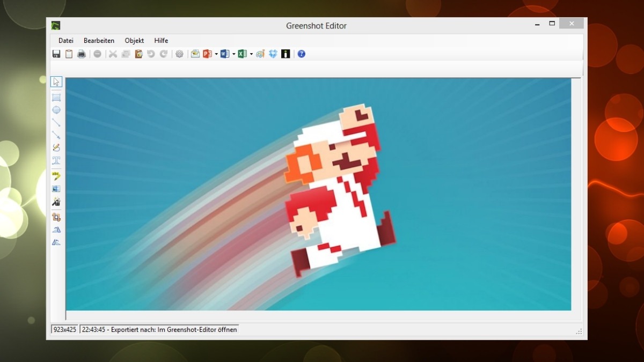Maximize the Greenshot Editor window
The width and height of the screenshot is (644, 362).
552,24
